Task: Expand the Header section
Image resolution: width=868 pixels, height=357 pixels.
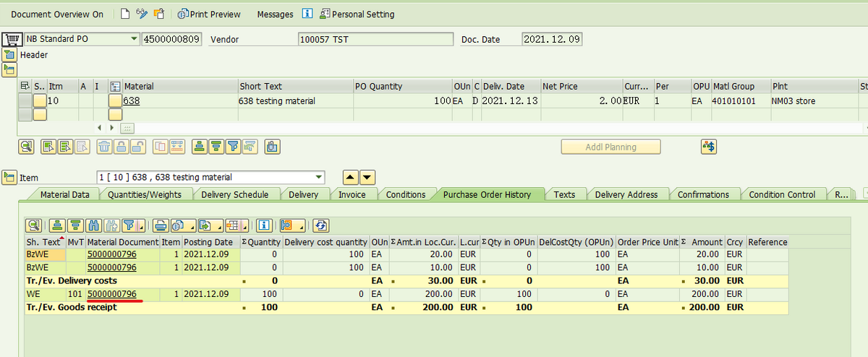Action: [x=9, y=55]
